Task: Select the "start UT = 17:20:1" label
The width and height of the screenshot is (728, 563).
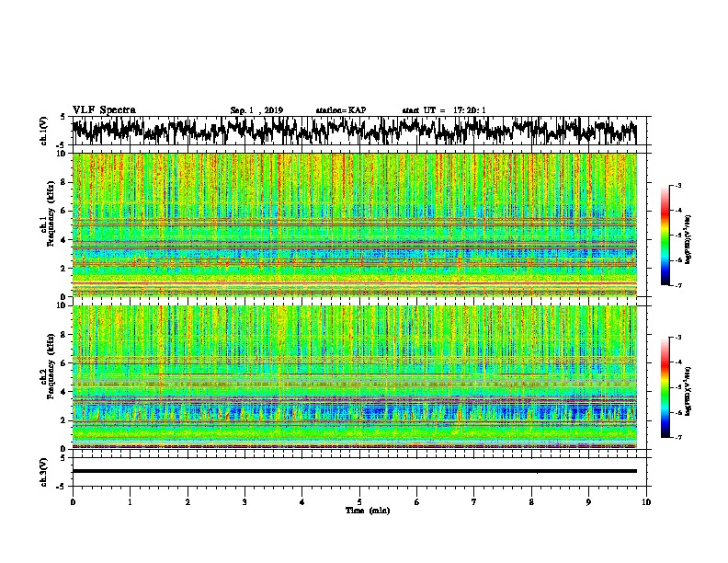Action: click(x=444, y=110)
